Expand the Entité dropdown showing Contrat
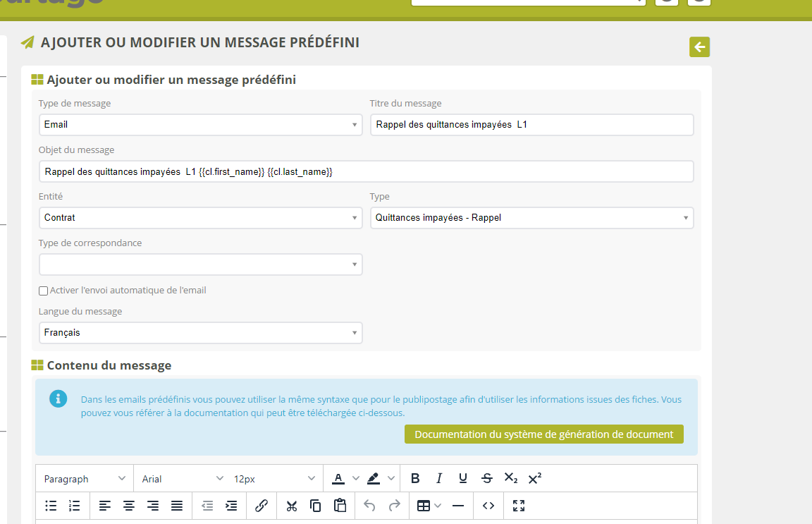Viewport: 812px width, 524px height. coord(200,218)
